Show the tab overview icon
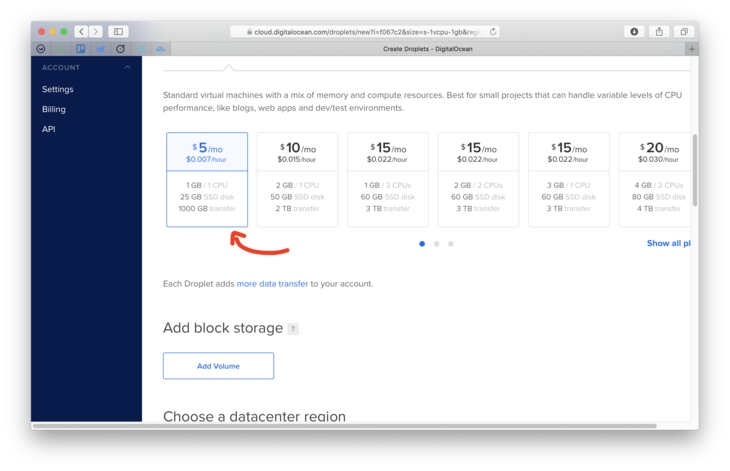 (x=684, y=32)
